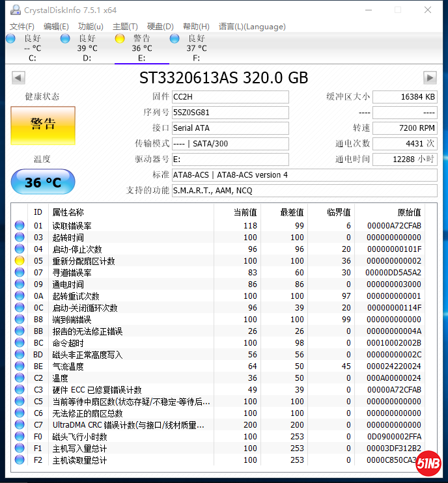Click the yellow 警告 health status button

coord(43,125)
